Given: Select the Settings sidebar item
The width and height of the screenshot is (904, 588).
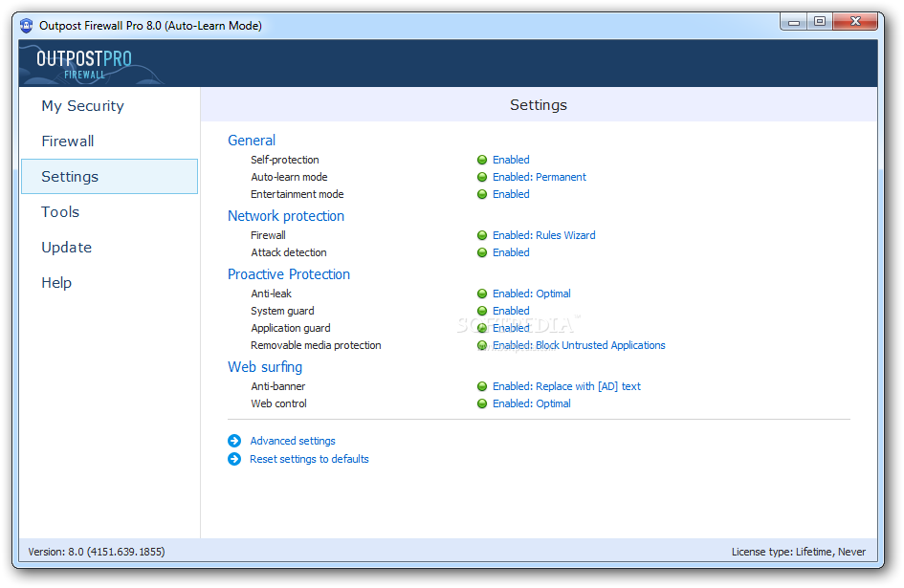Looking at the screenshot, I should click(110, 176).
